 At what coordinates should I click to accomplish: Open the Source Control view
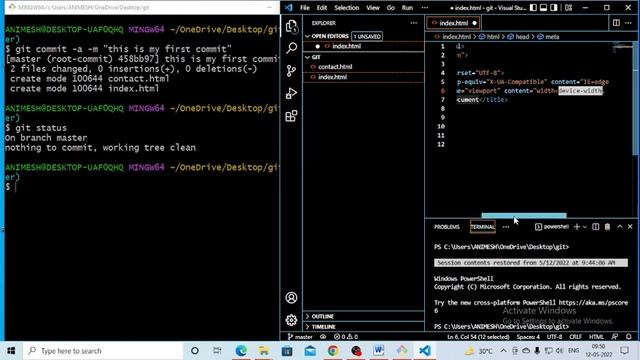[x=291, y=71]
